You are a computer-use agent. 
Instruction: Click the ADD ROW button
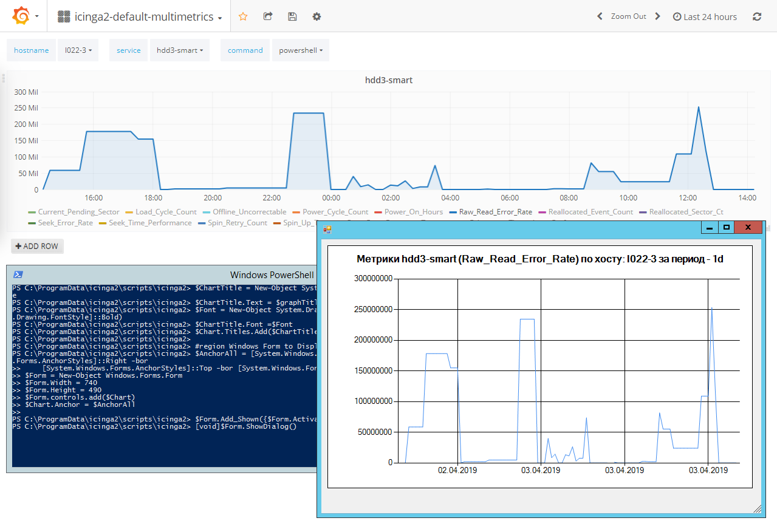coord(37,246)
